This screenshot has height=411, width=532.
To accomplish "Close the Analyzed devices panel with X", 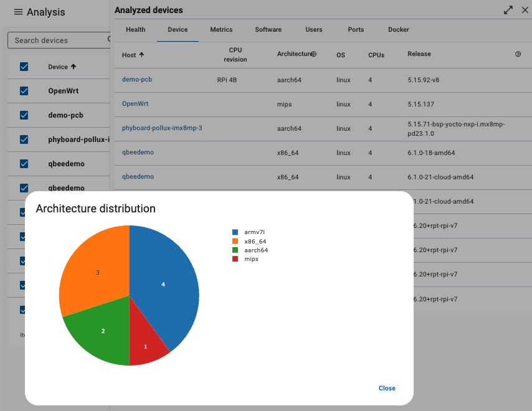I will [525, 10].
